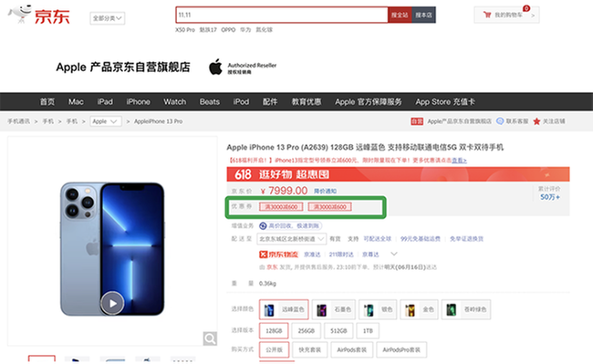This screenshot has width=593, height=364.
Task: Select the 256GB storage option
Action: tap(306, 331)
